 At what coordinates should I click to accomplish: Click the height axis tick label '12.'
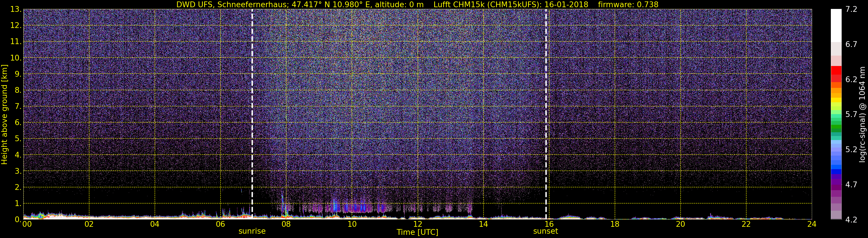click(16, 26)
